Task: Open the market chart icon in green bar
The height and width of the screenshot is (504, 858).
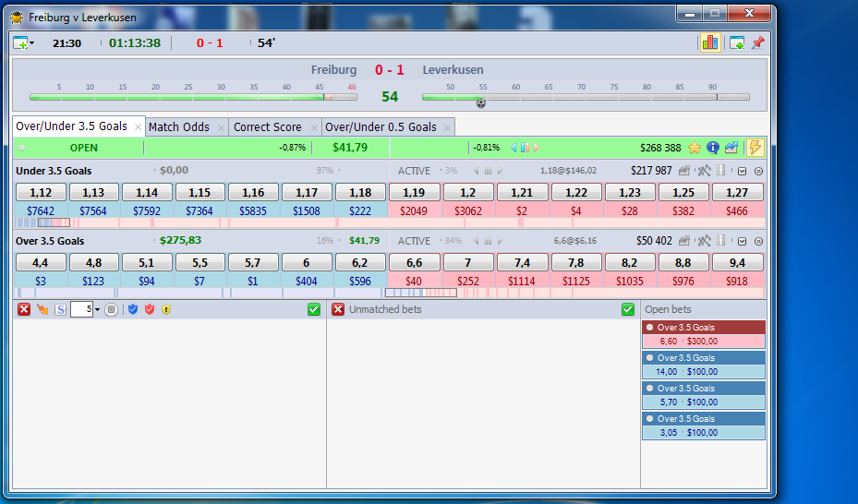Action: [x=731, y=148]
